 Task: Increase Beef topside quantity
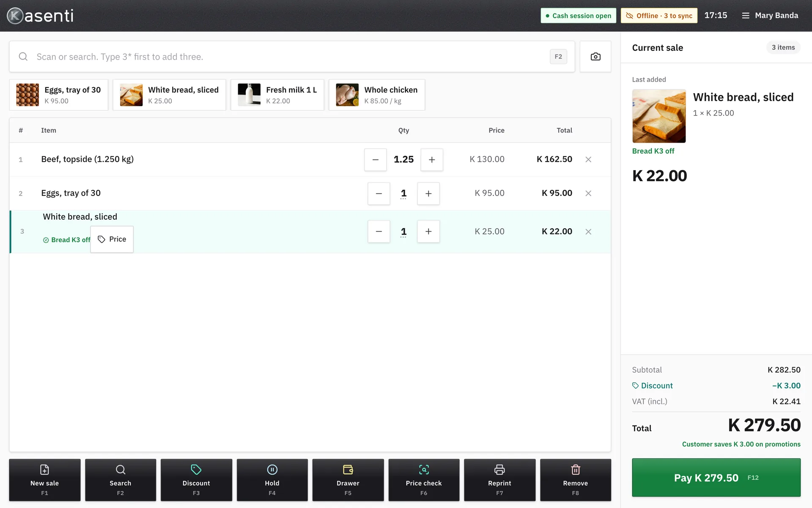(x=432, y=160)
